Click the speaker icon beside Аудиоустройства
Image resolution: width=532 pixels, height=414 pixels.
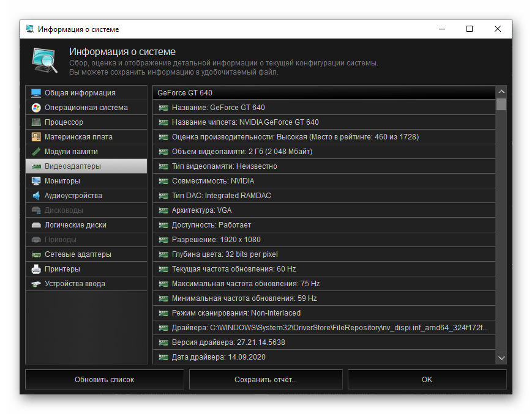(36, 196)
